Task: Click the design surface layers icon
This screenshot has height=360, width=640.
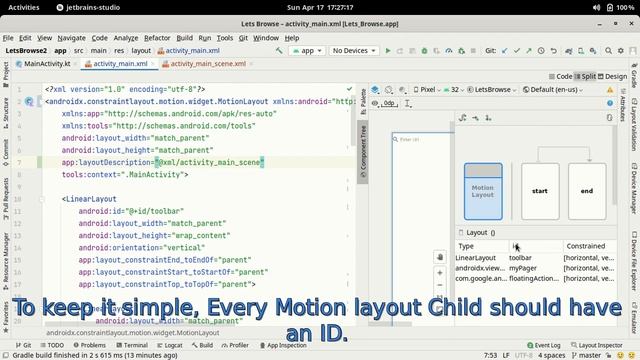Action: [375, 89]
